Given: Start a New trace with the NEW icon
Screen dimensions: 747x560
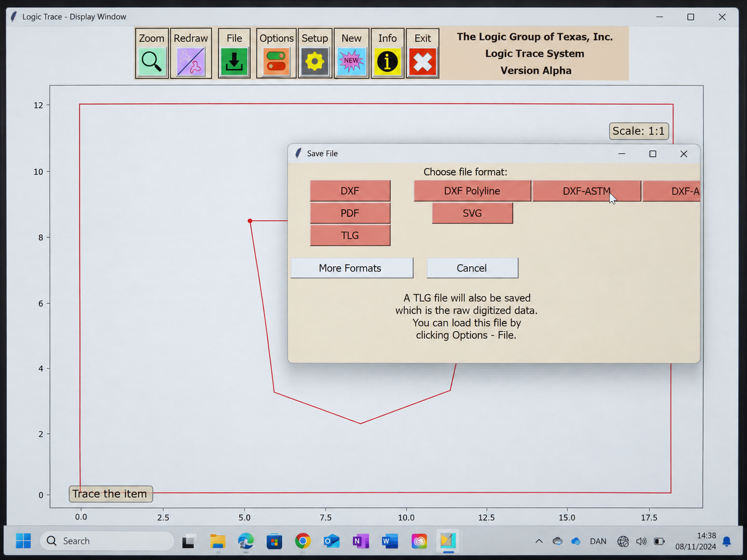Looking at the screenshot, I should tap(351, 61).
